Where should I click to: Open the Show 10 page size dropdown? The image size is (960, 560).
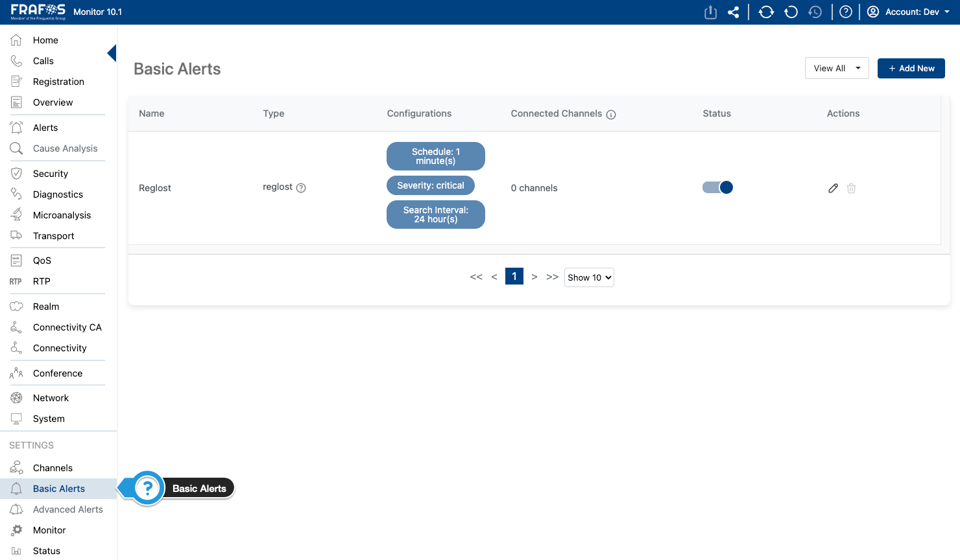589,277
